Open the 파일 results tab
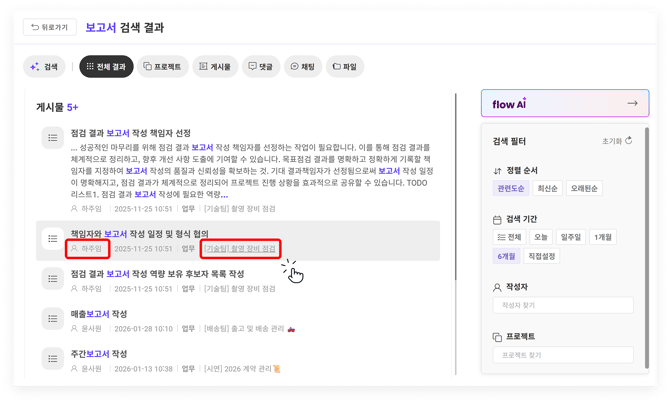670x403 pixels. [343, 67]
